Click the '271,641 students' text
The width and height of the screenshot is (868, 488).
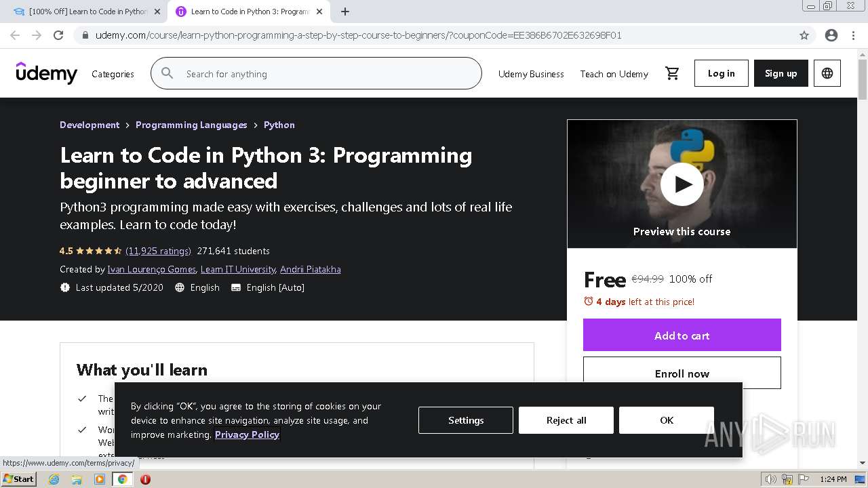pos(233,251)
